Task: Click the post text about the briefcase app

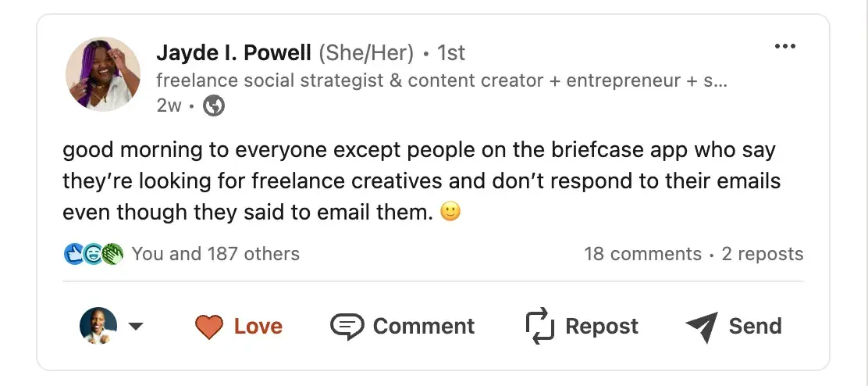Action: click(422, 180)
